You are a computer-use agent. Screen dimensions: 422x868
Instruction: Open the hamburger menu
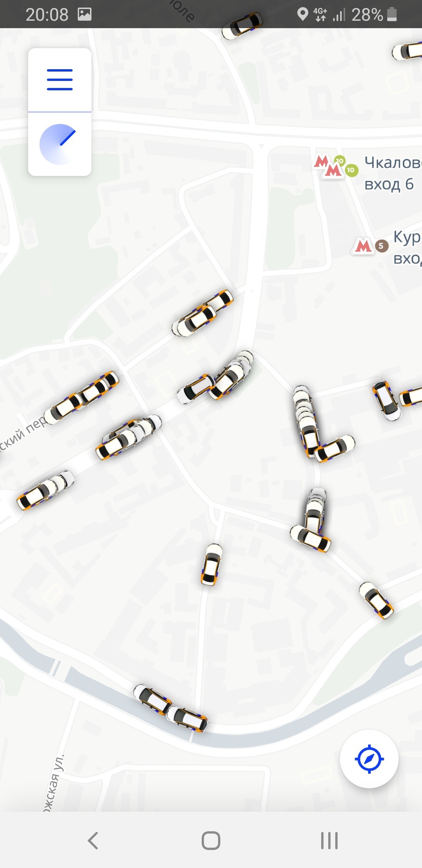[60, 80]
